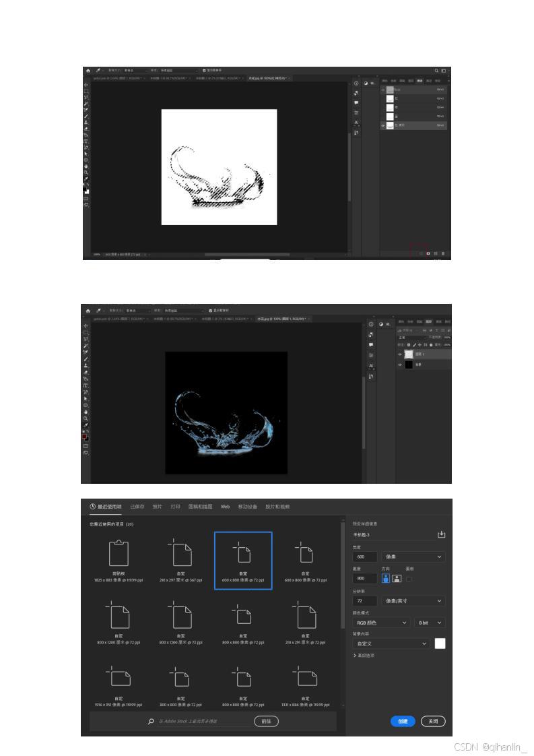Click the white background color swatch in dialog
The height and width of the screenshot is (756, 534).
(x=440, y=643)
